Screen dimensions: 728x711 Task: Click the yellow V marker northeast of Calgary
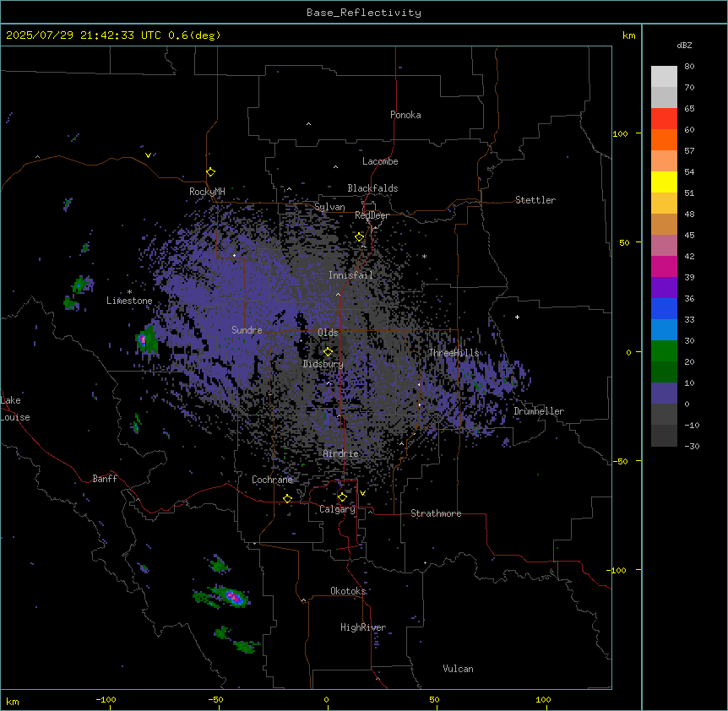tap(362, 493)
